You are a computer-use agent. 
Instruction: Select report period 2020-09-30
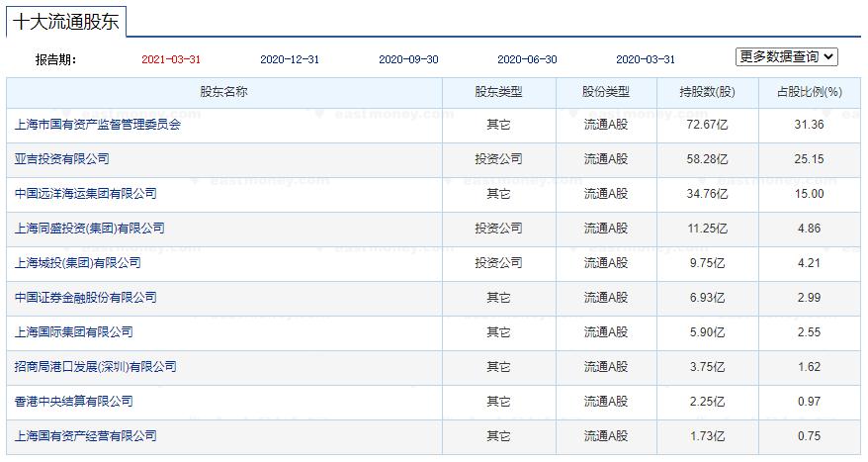point(408,59)
